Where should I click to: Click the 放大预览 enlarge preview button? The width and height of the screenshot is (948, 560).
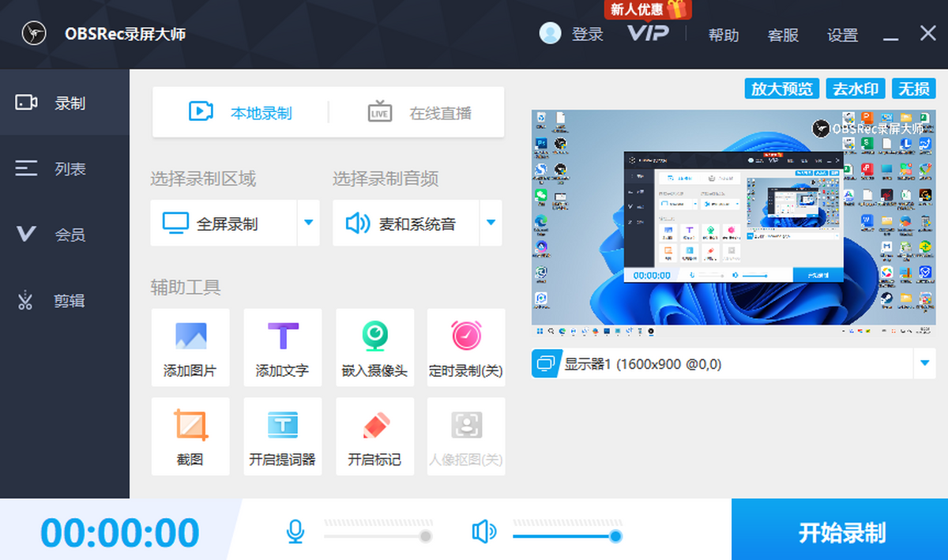point(781,88)
